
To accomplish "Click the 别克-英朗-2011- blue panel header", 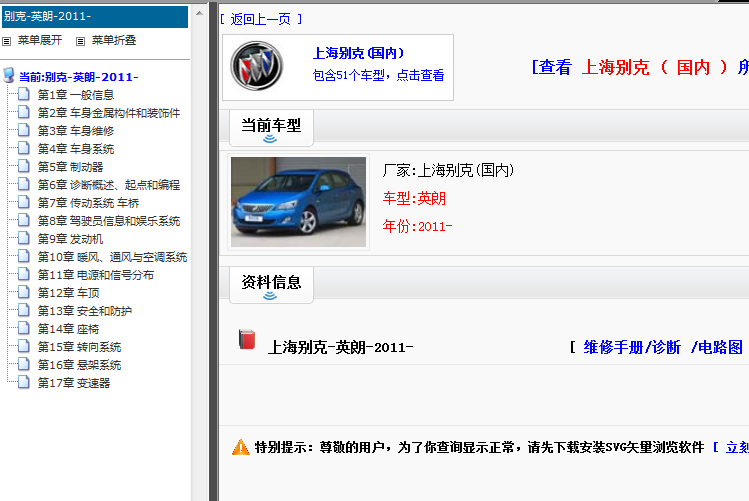I will pos(95,17).
